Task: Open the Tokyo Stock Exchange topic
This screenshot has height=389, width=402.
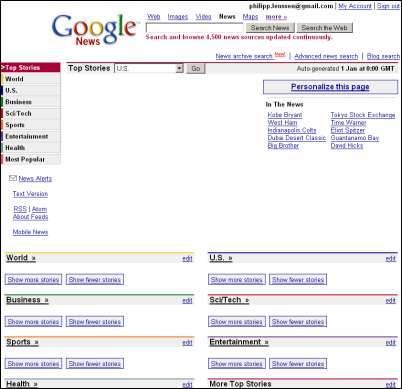Action: click(363, 115)
